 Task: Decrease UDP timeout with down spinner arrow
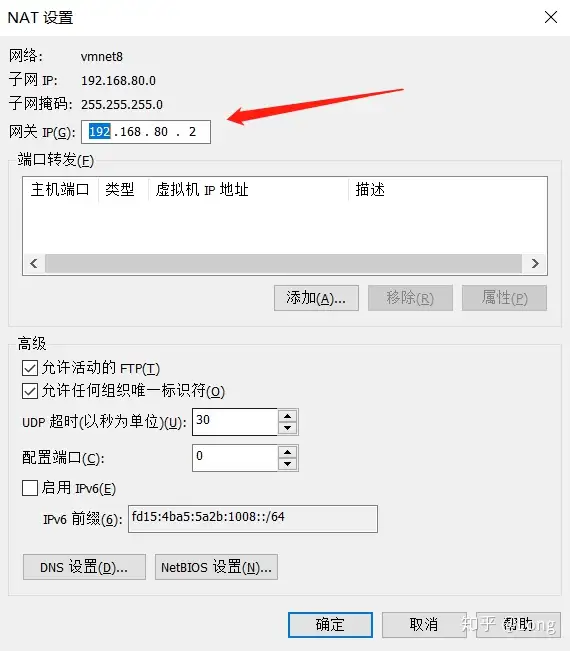[x=288, y=428]
